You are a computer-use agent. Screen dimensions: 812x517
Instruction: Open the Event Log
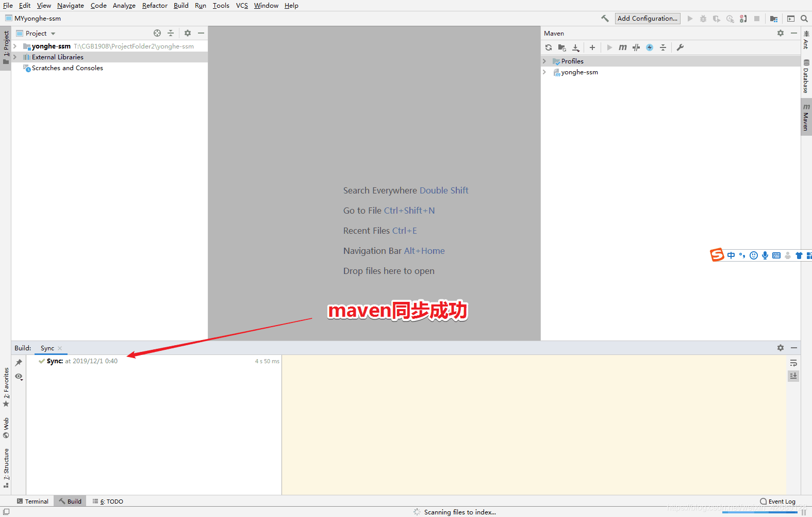[x=777, y=502]
